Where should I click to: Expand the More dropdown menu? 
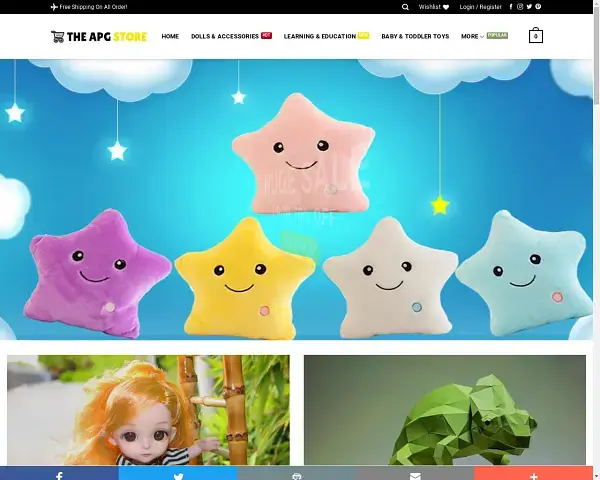click(x=471, y=37)
